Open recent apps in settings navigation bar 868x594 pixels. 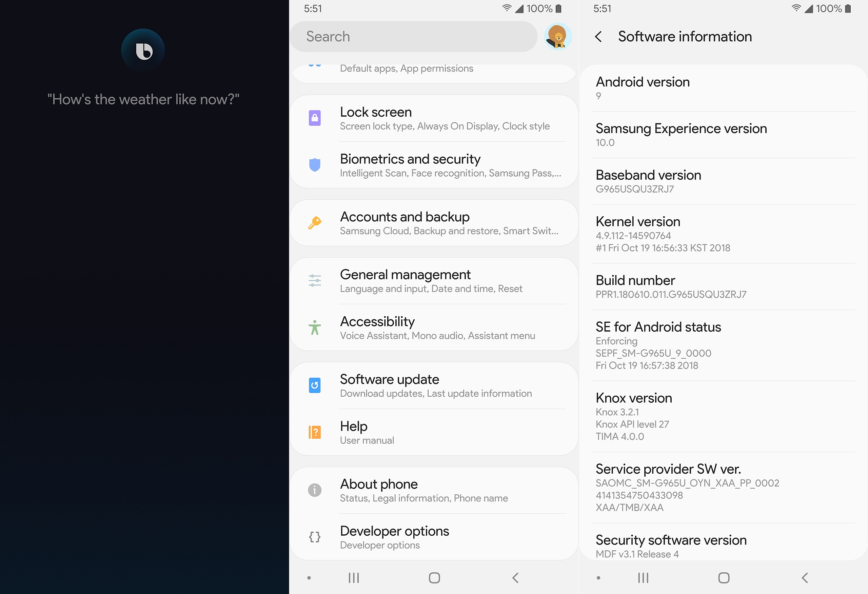[353, 578]
